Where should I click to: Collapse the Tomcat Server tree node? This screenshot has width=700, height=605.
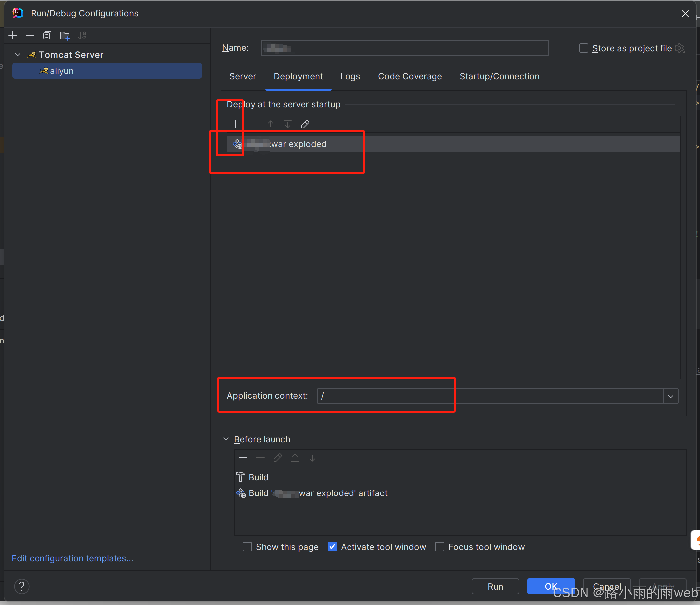pos(18,55)
